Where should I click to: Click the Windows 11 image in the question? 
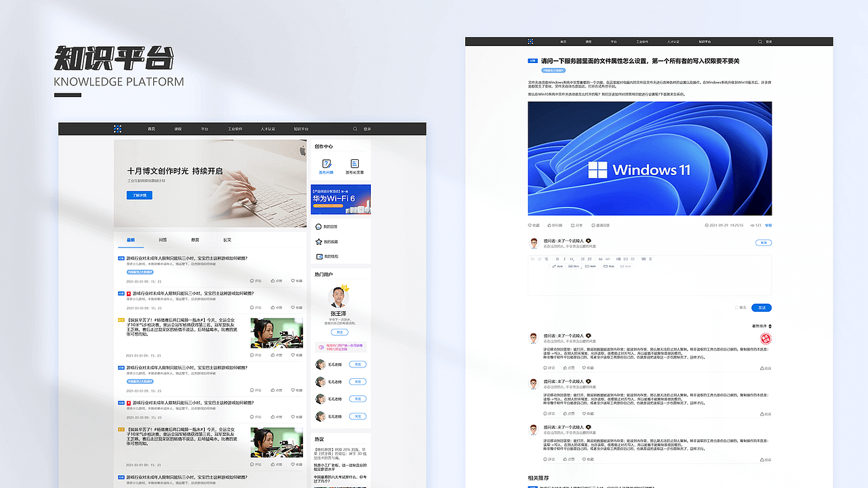click(650, 159)
